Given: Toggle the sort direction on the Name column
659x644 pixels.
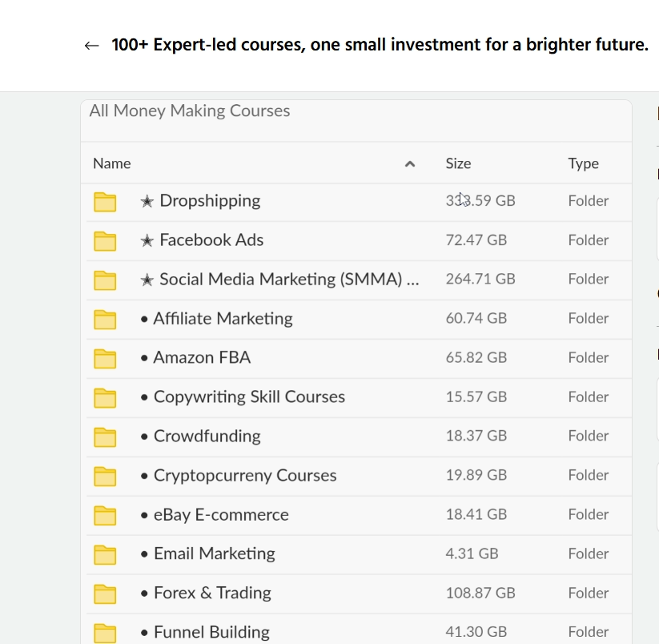Looking at the screenshot, I should (111, 163).
